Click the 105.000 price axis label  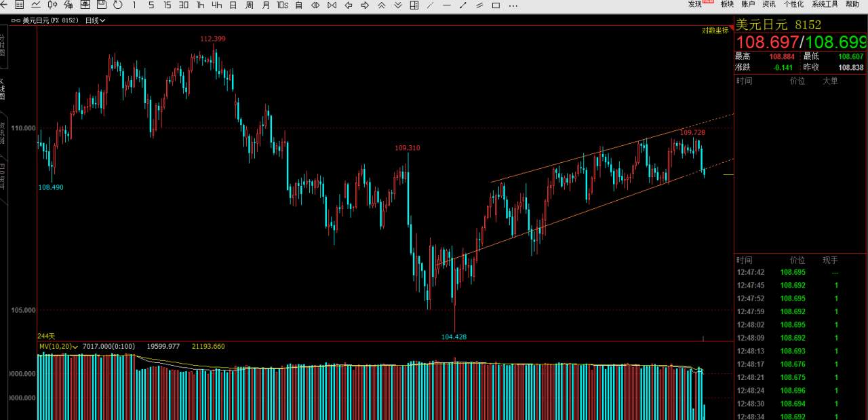coord(22,310)
